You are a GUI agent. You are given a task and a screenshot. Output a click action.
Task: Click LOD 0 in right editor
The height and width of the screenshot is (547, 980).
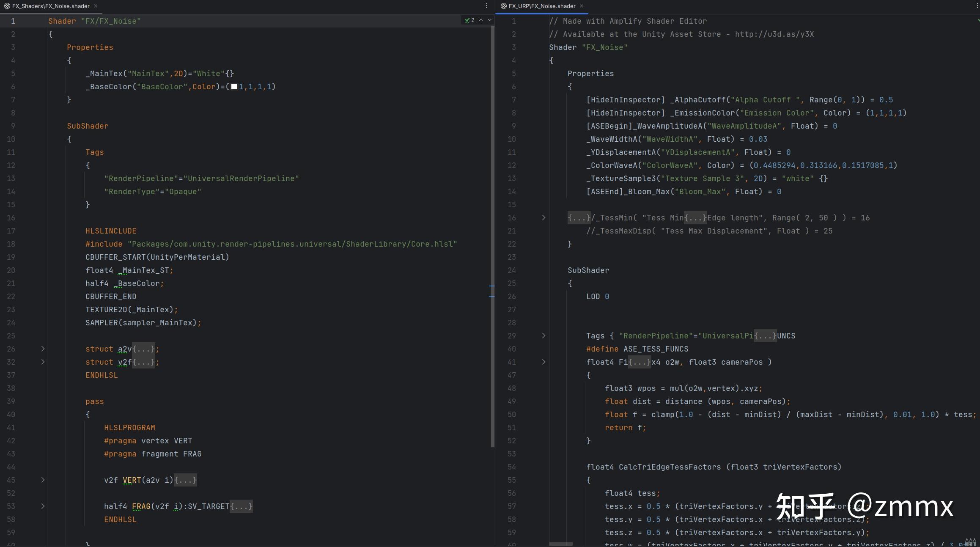[x=598, y=297]
